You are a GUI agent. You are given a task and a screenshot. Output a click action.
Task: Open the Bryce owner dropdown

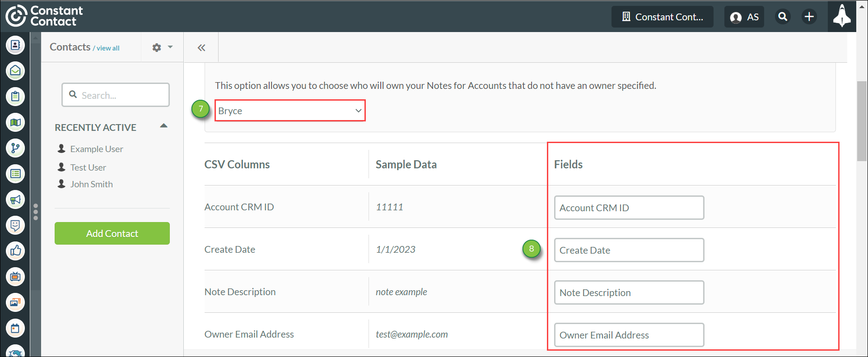point(290,111)
